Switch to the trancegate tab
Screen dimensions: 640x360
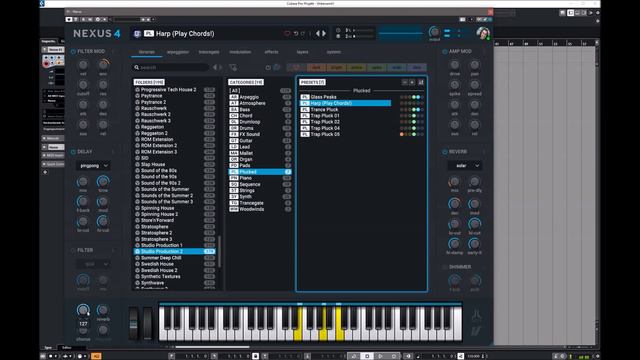209,52
